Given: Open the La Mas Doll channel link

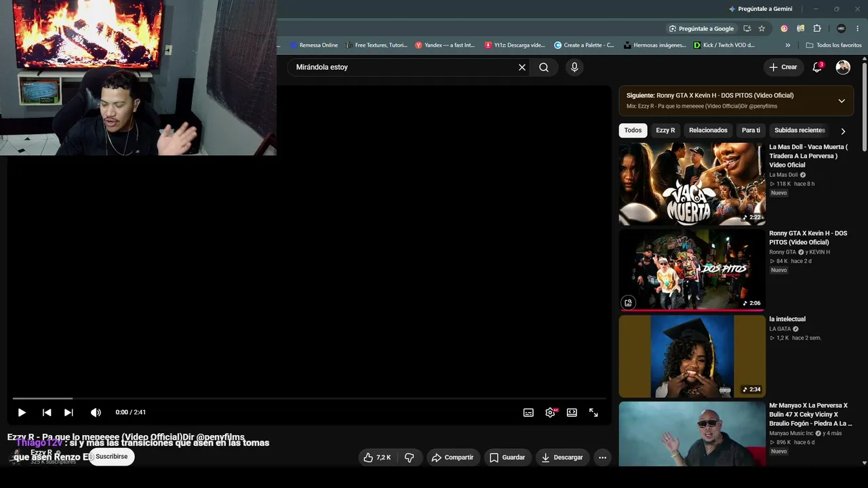Looking at the screenshot, I should pos(783,175).
